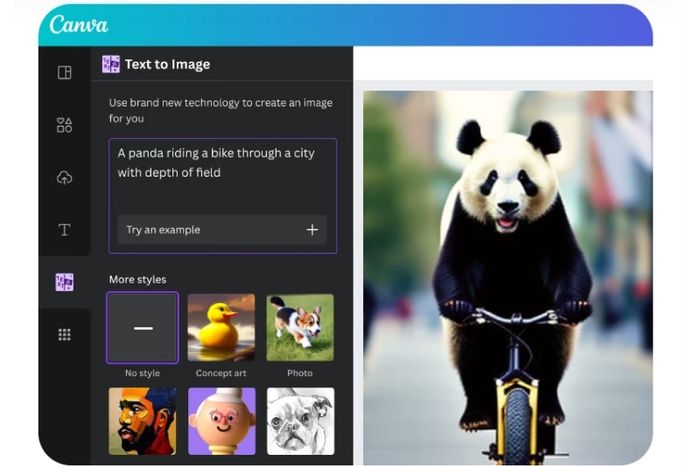Select the painted man portrait style
This screenshot has height=466, width=700.
[142, 421]
